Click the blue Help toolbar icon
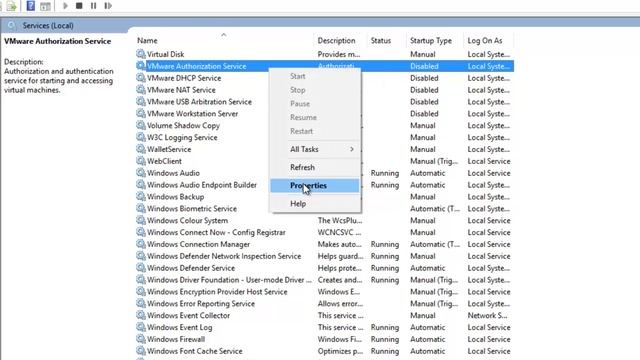The width and height of the screenshot is (640, 360). pos(31,6)
